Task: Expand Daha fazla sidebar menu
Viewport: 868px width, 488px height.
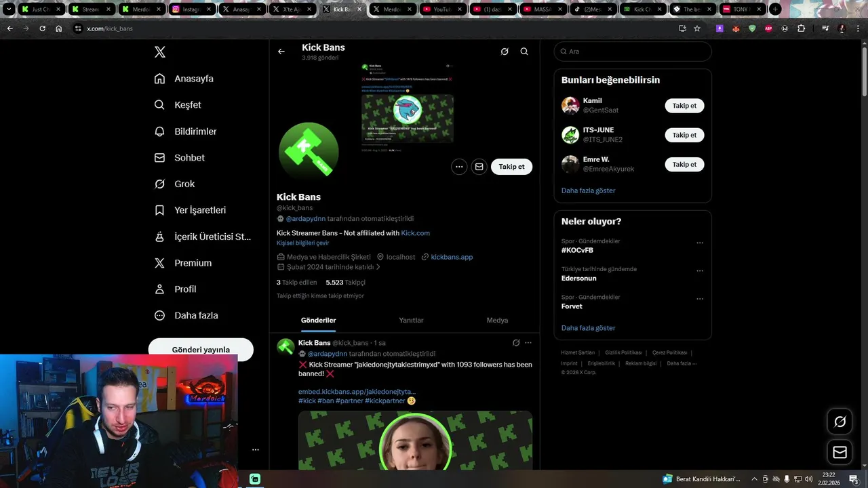Action: point(186,315)
